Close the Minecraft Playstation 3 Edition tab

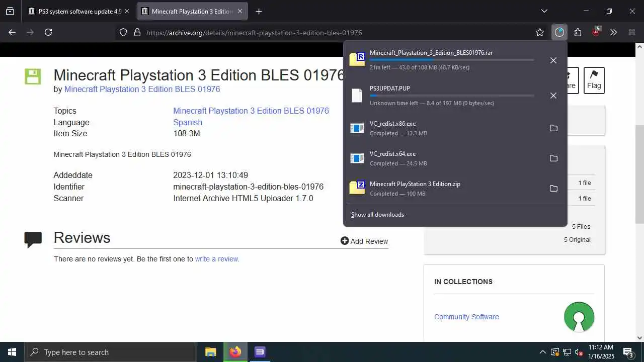(x=240, y=11)
